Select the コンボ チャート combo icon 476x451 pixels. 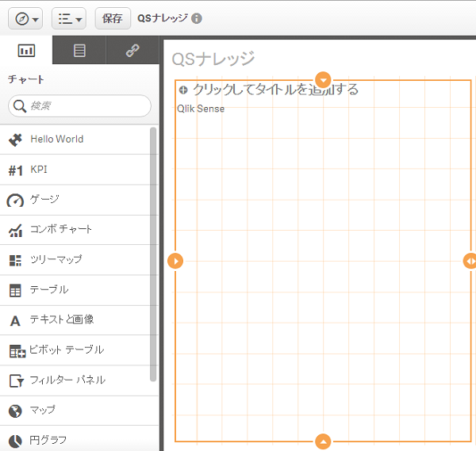(16, 230)
